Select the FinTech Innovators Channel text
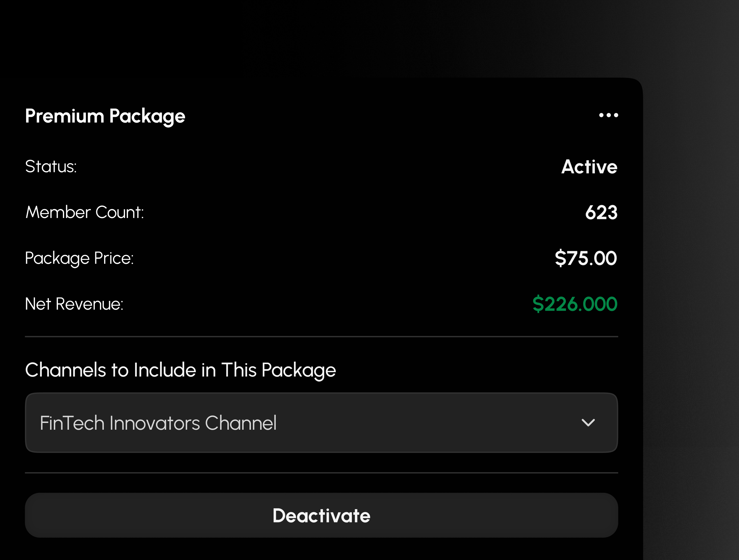 [x=158, y=423]
